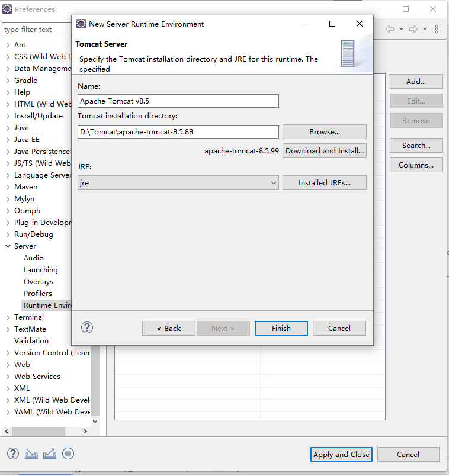Select Mylyn preferences item
The width and height of the screenshot is (449, 476).
24,199
